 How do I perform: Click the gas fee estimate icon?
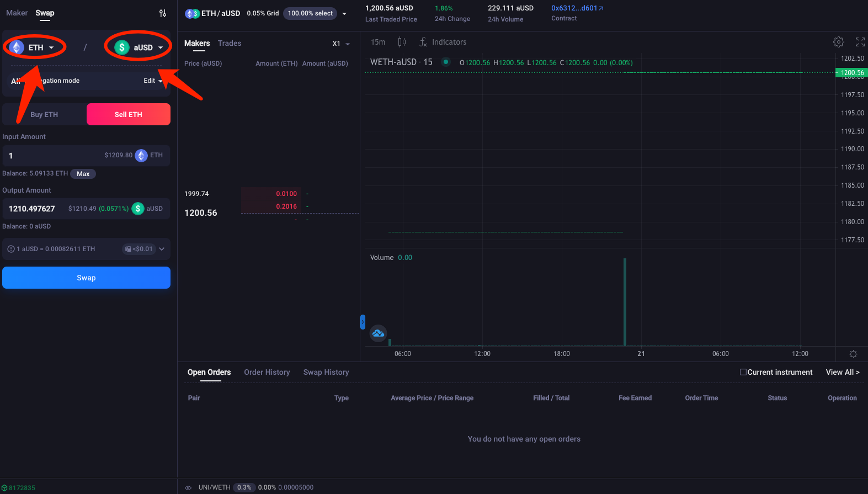pyautogui.click(x=128, y=249)
